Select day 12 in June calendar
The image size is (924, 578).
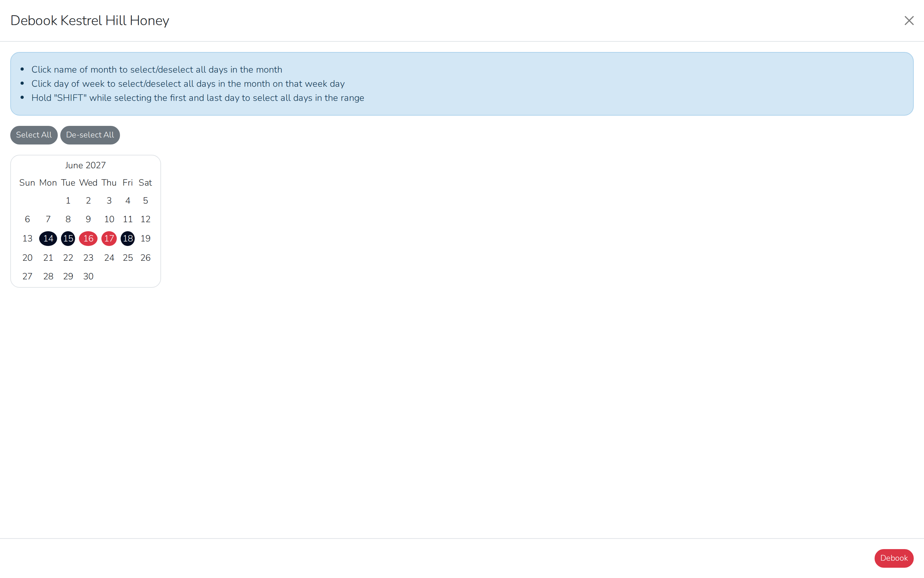pos(145,219)
